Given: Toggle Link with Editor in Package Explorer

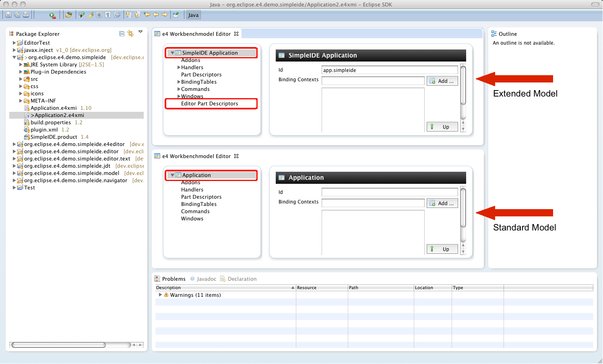Looking at the screenshot, I should click(x=130, y=34).
